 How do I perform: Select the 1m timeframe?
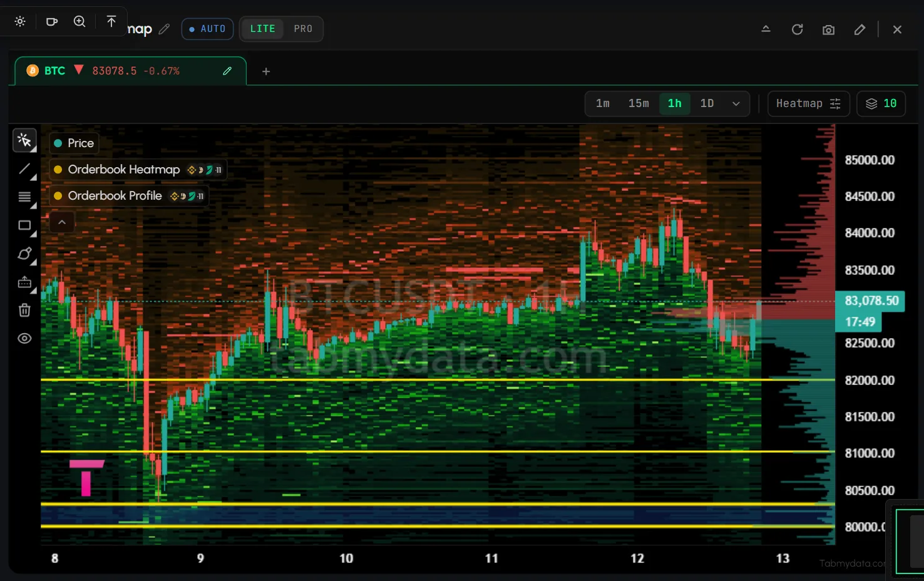click(x=603, y=103)
